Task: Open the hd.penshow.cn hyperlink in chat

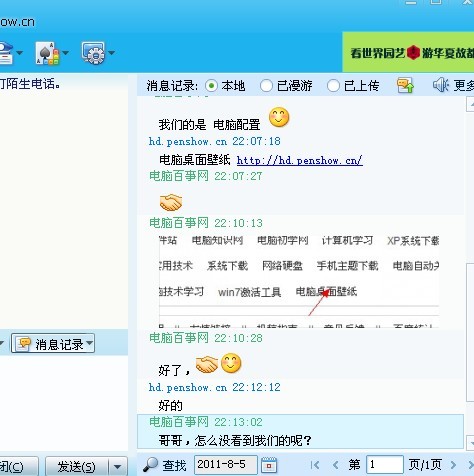Action: 299,161
